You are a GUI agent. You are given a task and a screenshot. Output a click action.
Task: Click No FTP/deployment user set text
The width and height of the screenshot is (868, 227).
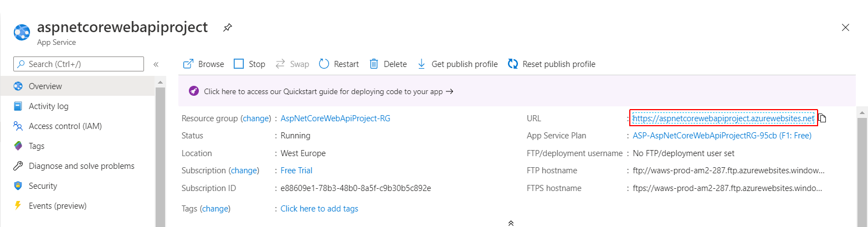pos(684,153)
